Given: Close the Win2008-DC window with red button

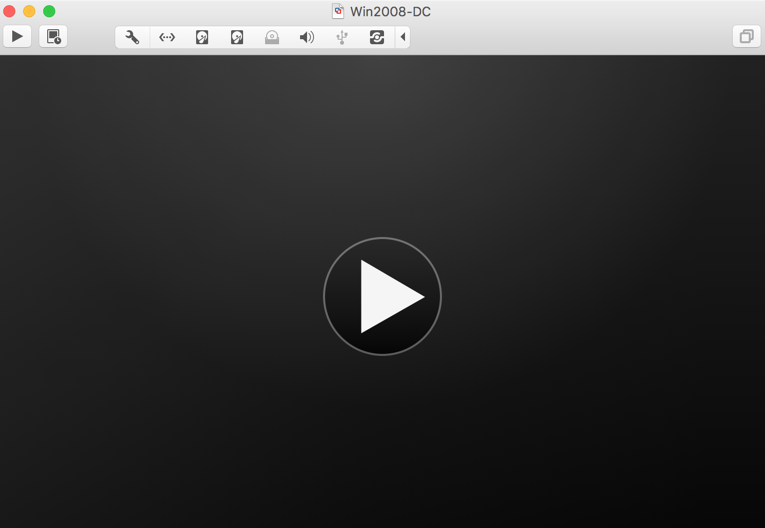Looking at the screenshot, I should click(x=9, y=11).
